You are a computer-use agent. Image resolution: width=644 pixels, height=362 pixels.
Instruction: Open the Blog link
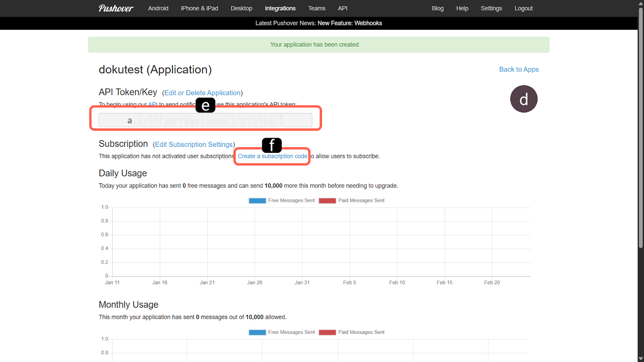click(x=438, y=8)
